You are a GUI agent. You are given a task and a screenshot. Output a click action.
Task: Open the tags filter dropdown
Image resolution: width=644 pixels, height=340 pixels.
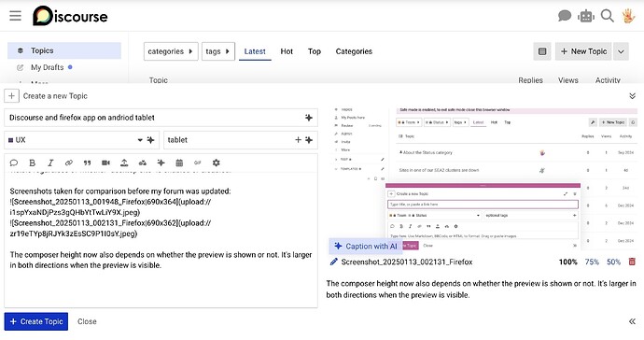(x=218, y=51)
